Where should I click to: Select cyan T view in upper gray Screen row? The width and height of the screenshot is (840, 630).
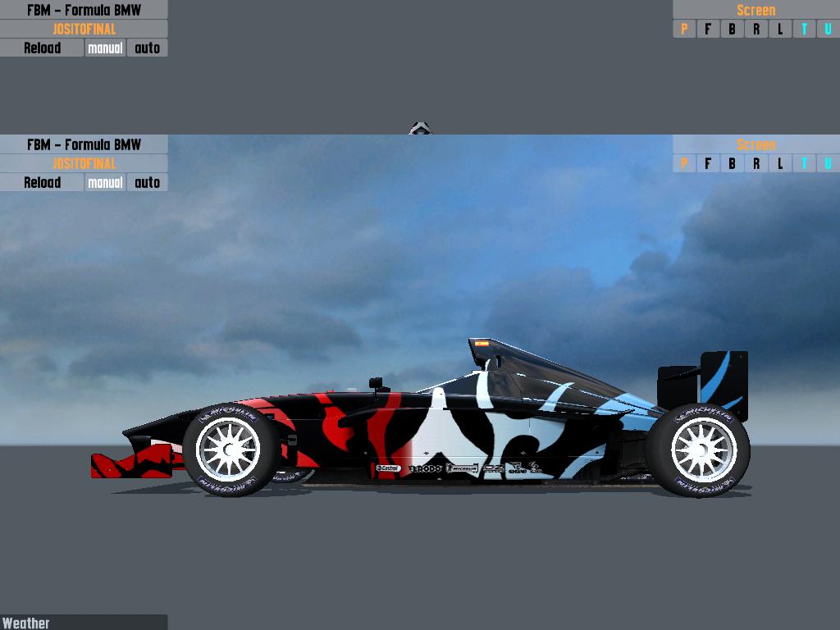coord(804,29)
